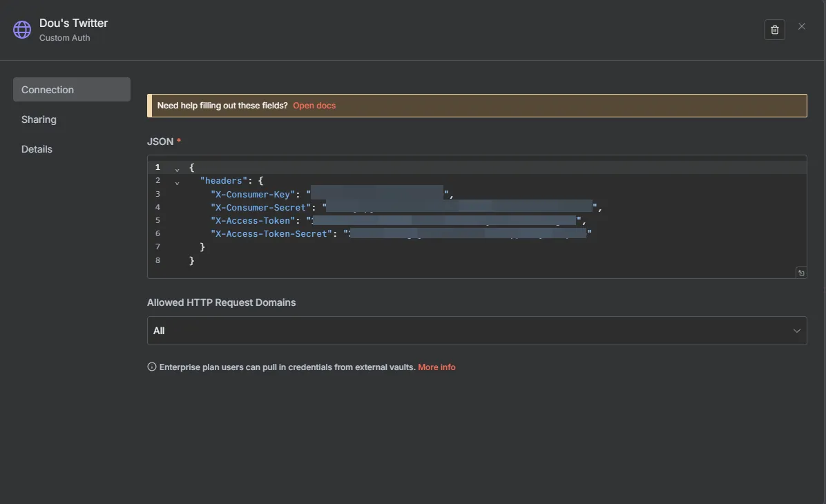Click the Need help filling fields banner
Screen dimensions: 826x504
click(222, 105)
